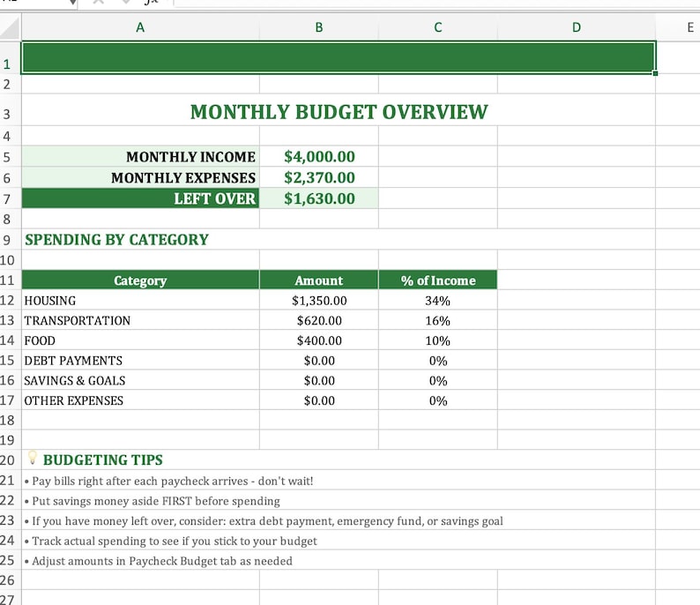Select row 20 header
The height and width of the screenshot is (605, 700).
pos(7,459)
